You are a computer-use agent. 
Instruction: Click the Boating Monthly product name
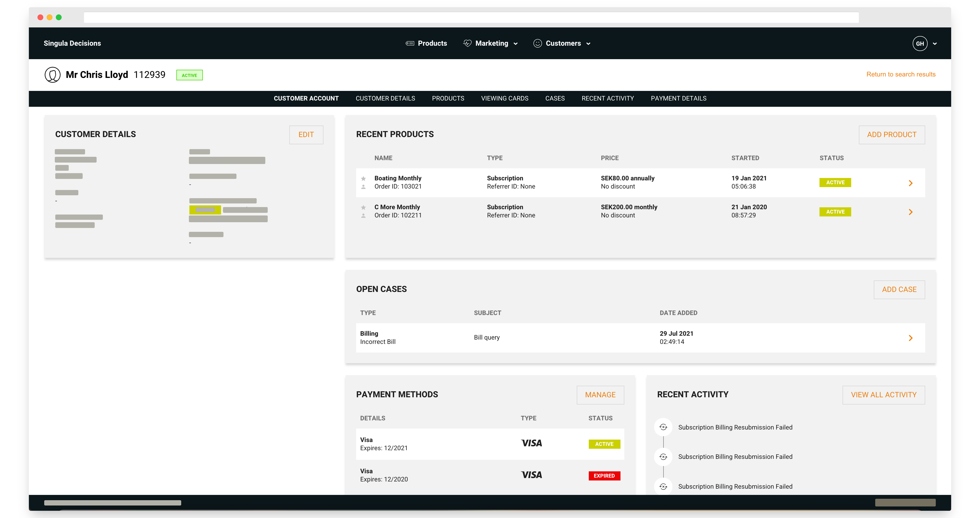point(397,178)
